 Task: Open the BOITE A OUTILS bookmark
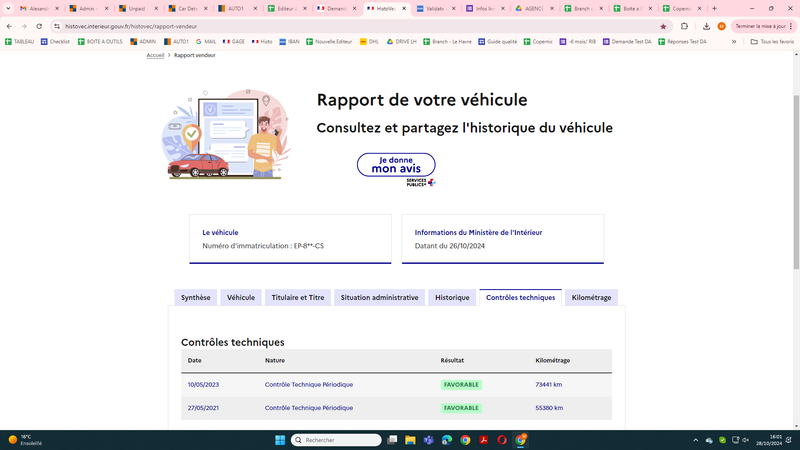pyautogui.click(x=100, y=41)
